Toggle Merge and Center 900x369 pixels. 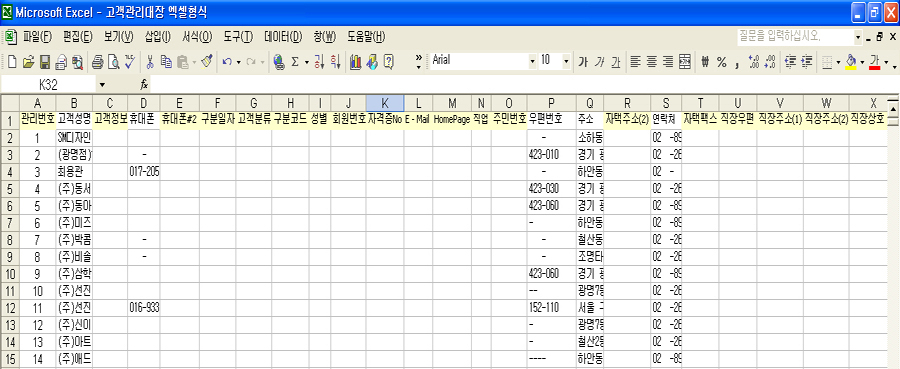coord(684,61)
